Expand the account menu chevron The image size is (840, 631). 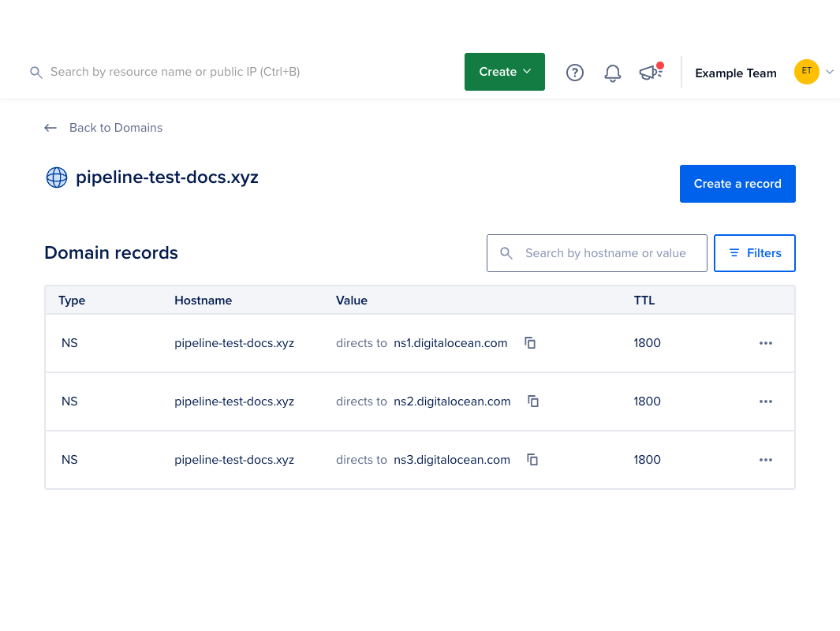point(829,72)
